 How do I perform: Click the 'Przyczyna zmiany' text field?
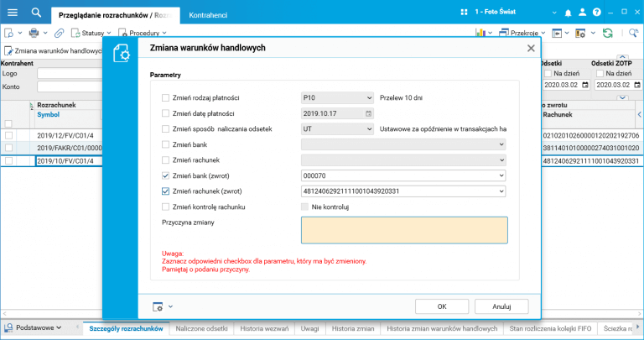pyautogui.click(x=404, y=229)
